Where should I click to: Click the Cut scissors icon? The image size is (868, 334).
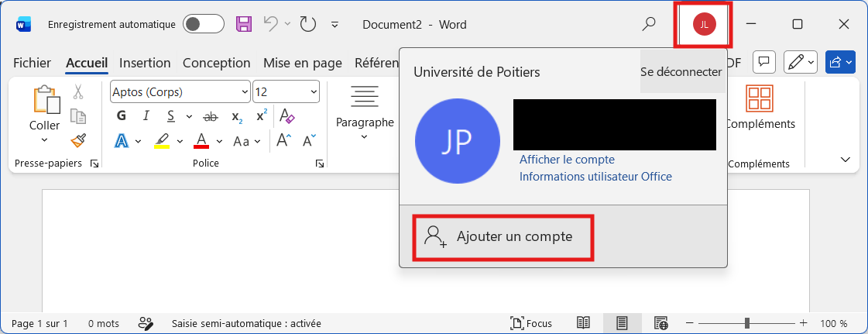(78, 91)
